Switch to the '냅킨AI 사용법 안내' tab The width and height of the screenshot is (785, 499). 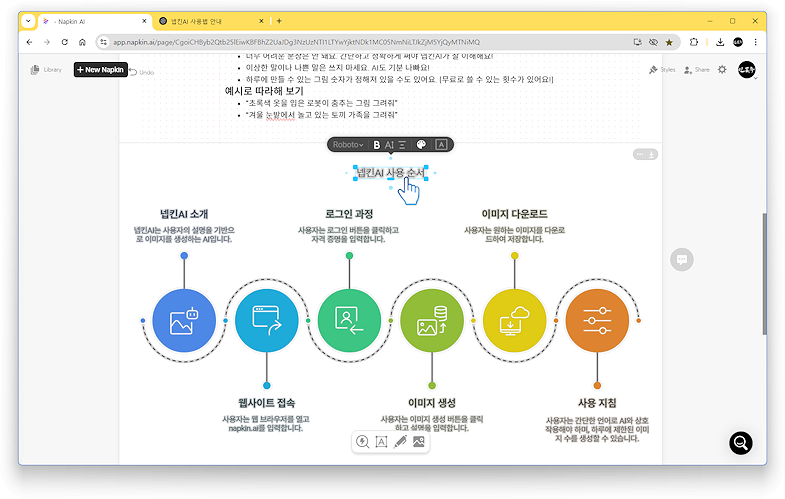point(210,22)
